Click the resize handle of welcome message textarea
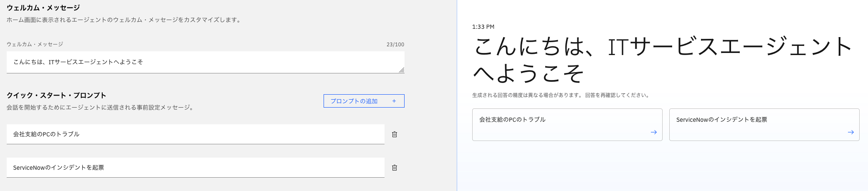 401,70
